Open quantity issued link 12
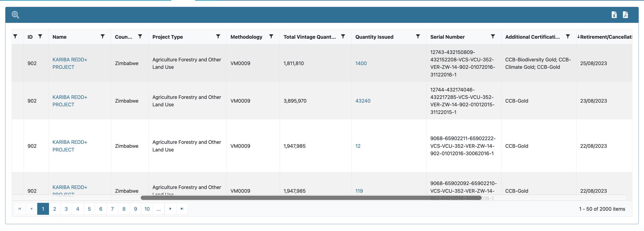Viewport: 644px width, 231px height. click(x=358, y=146)
